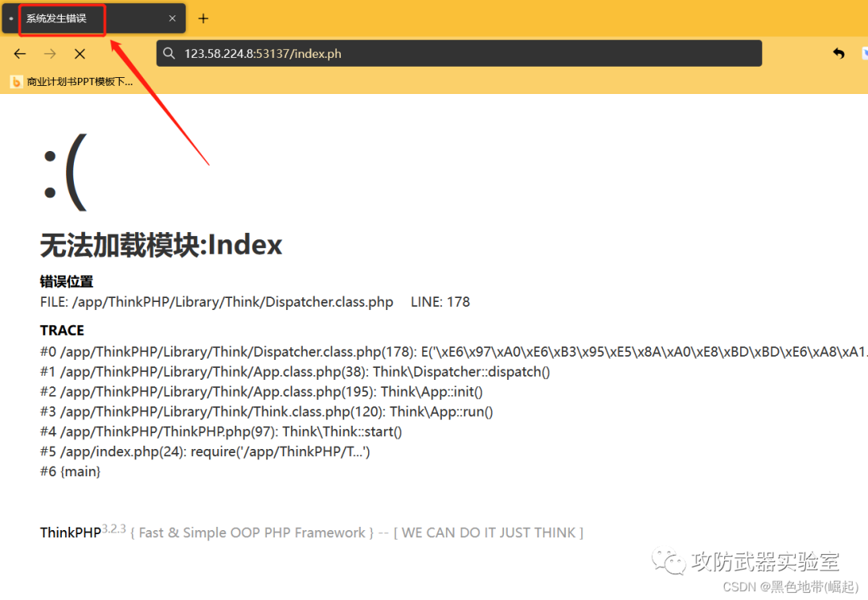Image resolution: width=868 pixels, height=600 pixels.
Task: Open 商业计划书PPT模板下... bookmark
Action: click(x=72, y=82)
